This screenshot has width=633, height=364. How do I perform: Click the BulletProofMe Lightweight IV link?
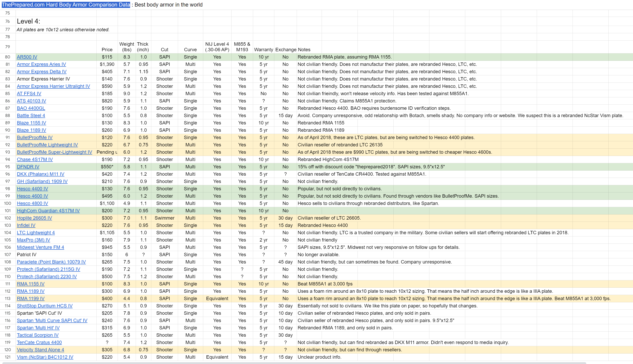point(47,145)
